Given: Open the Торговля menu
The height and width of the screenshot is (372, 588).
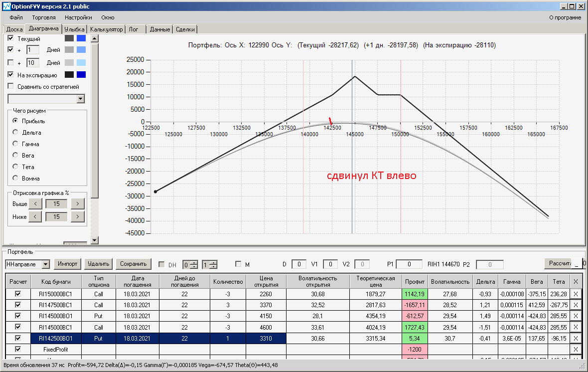Looking at the screenshot, I should click(44, 17).
